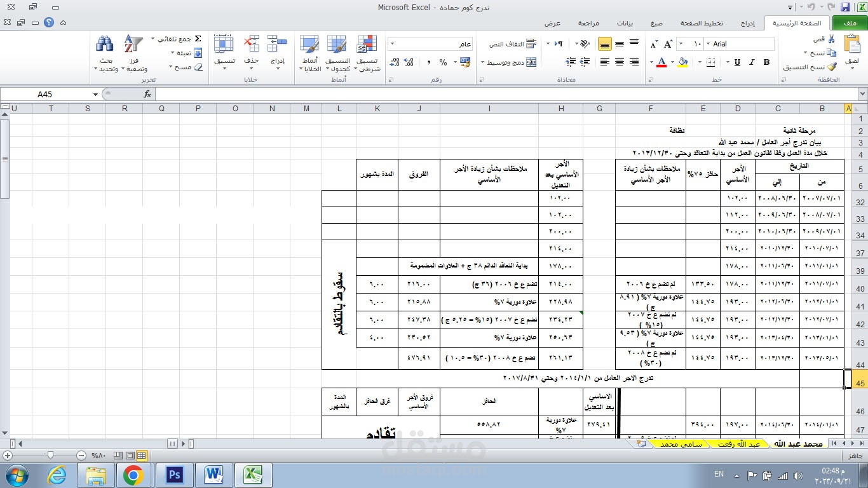Open Conditional Formatting (تنسيق شرطي)
The image size is (868, 488).
[367, 53]
